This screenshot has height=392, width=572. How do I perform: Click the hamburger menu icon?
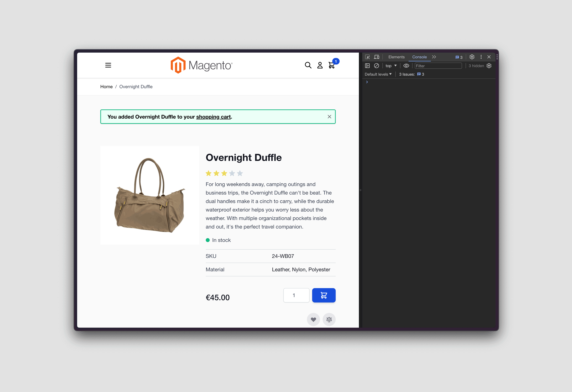pos(108,65)
